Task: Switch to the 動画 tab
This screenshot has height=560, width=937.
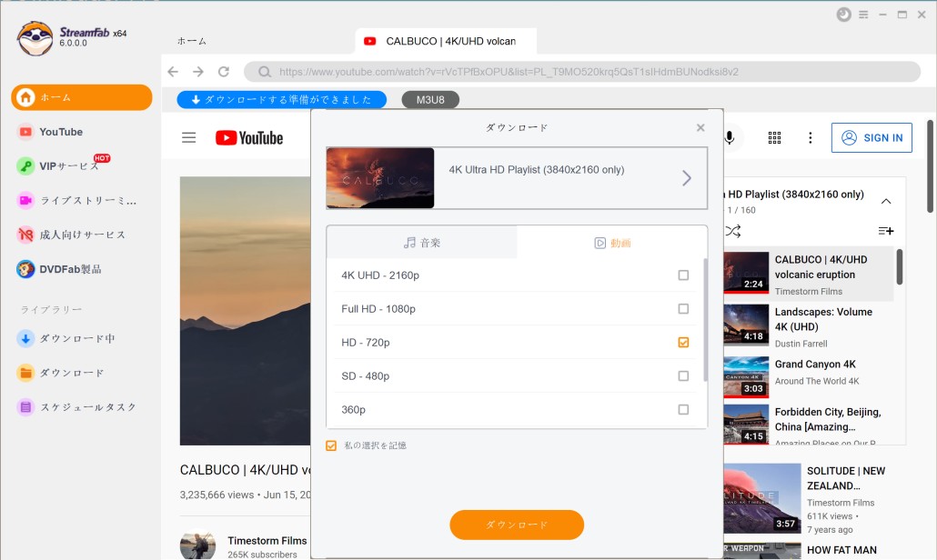Action: pyautogui.click(x=612, y=243)
